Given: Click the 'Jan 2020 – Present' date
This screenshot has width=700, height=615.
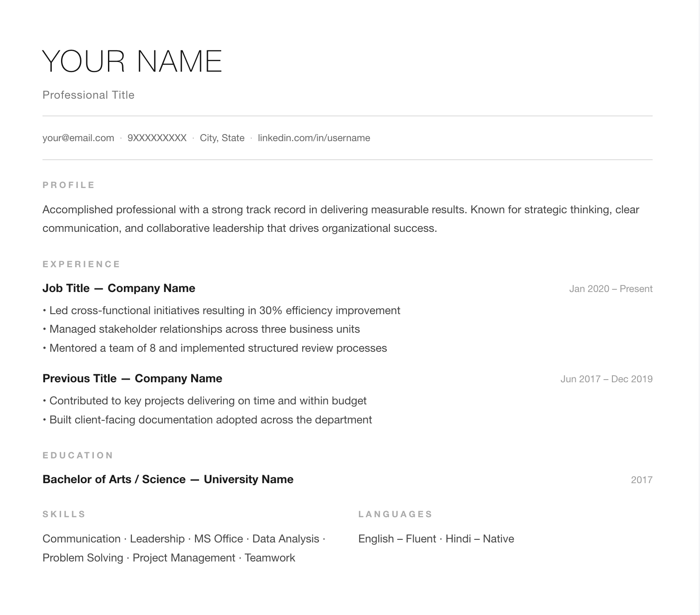Looking at the screenshot, I should point(611,289).
